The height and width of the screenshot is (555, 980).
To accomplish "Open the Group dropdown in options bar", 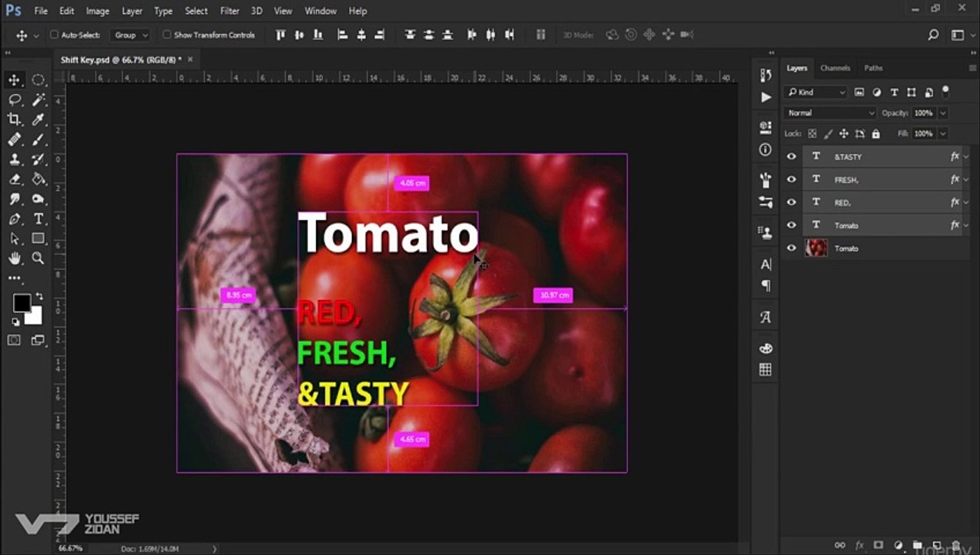I will (131, 35).
